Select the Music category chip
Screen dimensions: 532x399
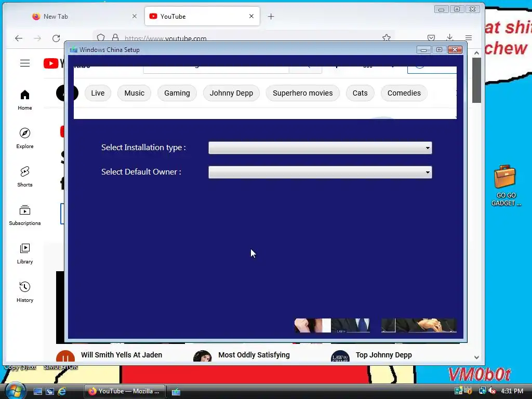[x=135, y=93]
